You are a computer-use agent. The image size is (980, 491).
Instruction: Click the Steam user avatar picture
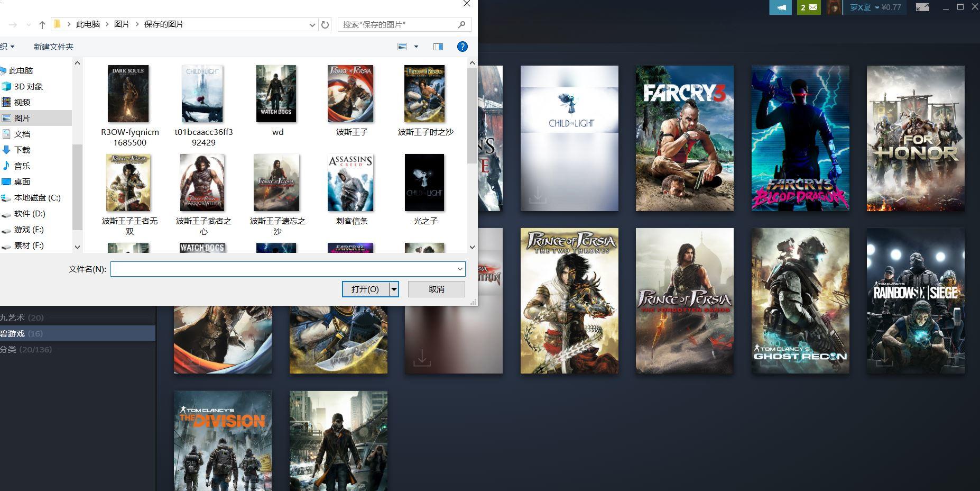(x=834, y=7)
